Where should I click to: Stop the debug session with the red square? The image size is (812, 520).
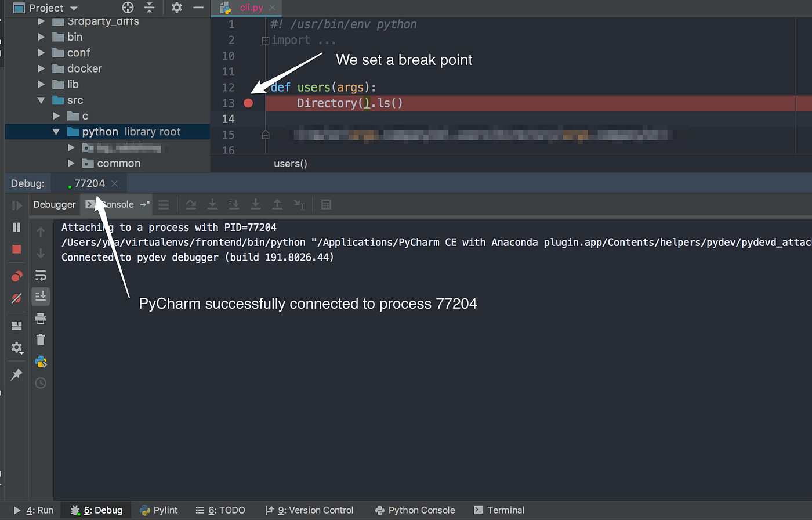[x=16, y=248]
